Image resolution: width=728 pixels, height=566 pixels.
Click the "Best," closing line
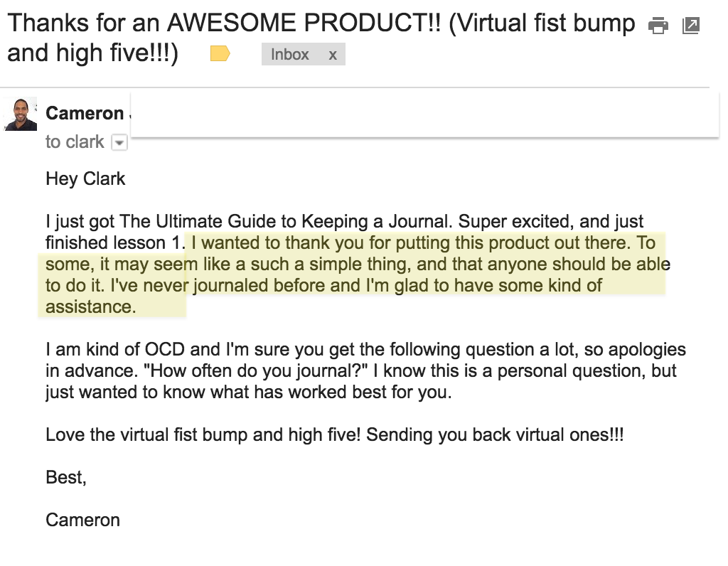[66, 477]
